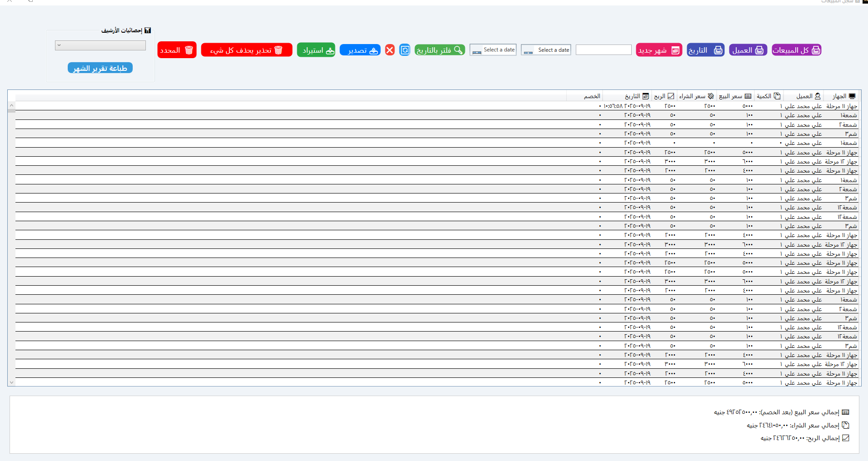Click the تصدير export button
This screenshot has width=868, height=461.
[x=360, y=50]
